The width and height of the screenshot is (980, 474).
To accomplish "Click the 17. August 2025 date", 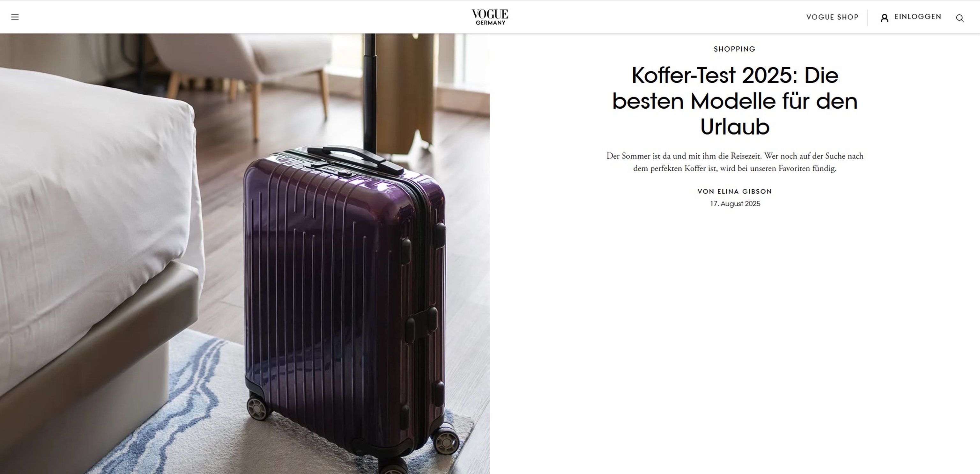I will pyautogui.click(x=735, y=204).
